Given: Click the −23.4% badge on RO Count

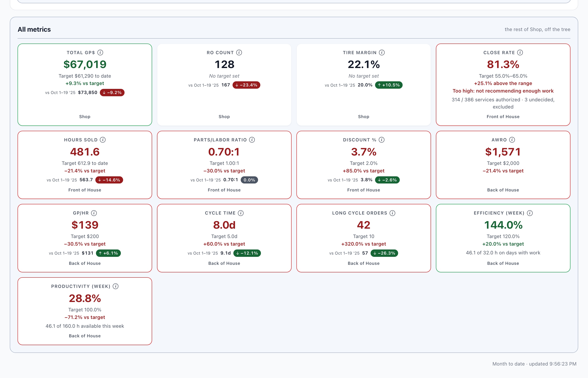Looking at the screenshot, I should coord(246,85).
